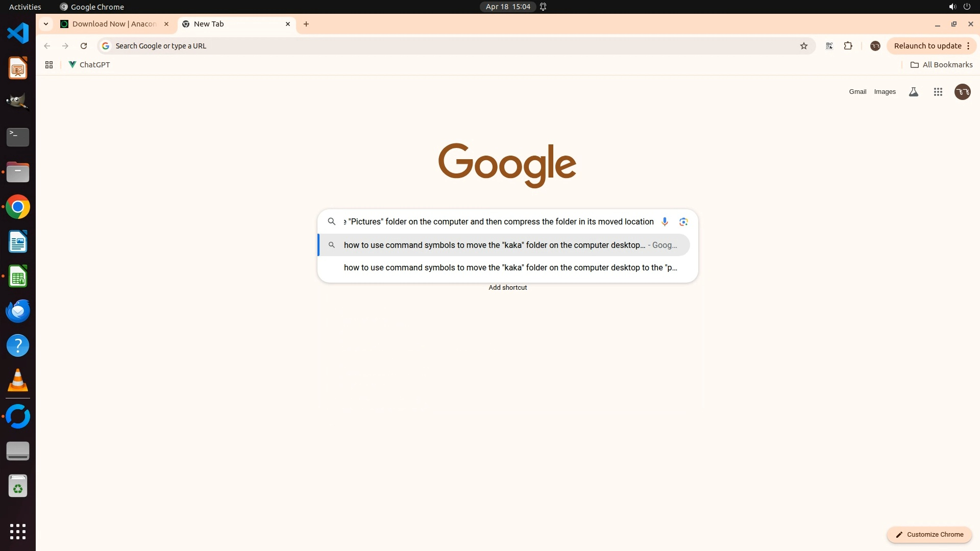This screenshot has width=980, height=551.
Task: Open Chrome apps shortcut in bookmarks bar
Action: click(x=49, y=65)
